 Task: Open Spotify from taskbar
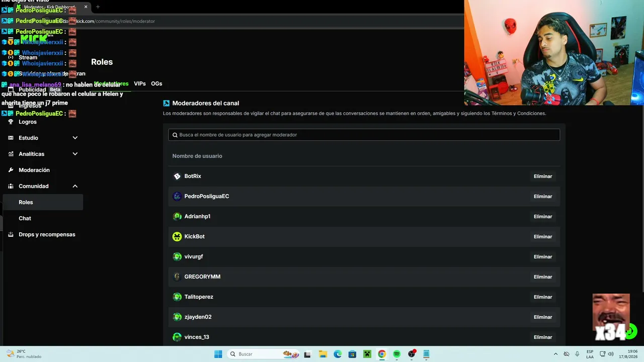click(396, 354)
